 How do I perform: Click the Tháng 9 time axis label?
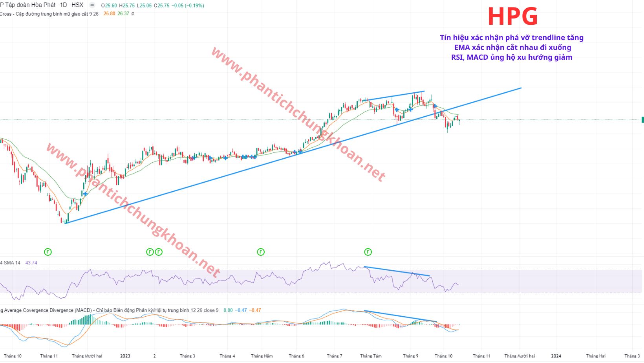click(x=411, y=356)
